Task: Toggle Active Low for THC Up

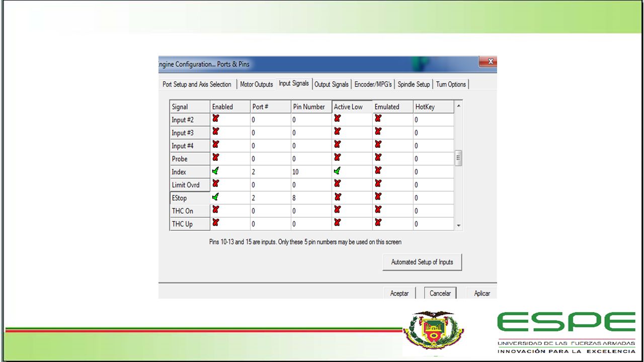Action: click(x=338, y=223)
